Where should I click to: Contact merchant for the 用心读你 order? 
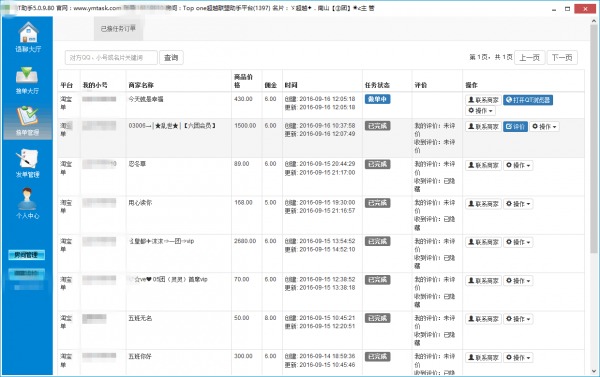[x=483, y=204]
